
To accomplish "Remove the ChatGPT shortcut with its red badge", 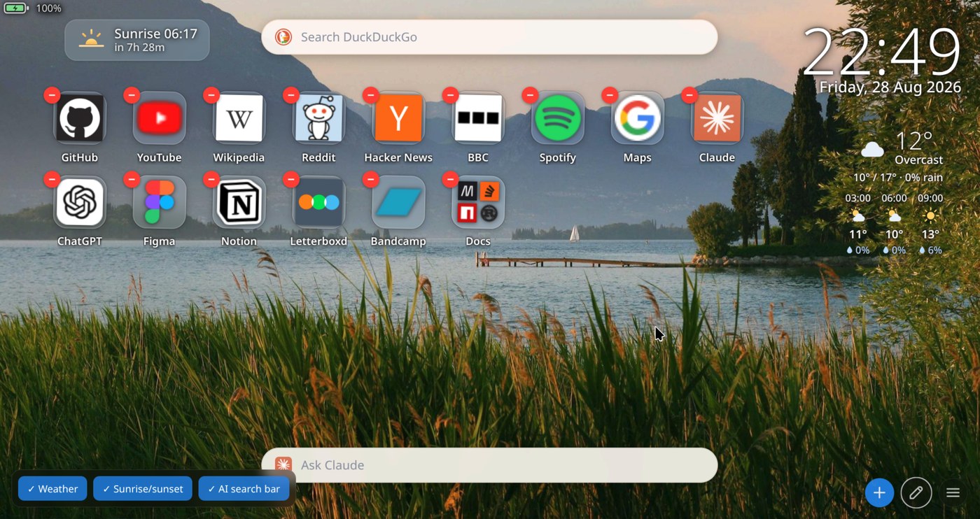I will click(x=52, y=179).
